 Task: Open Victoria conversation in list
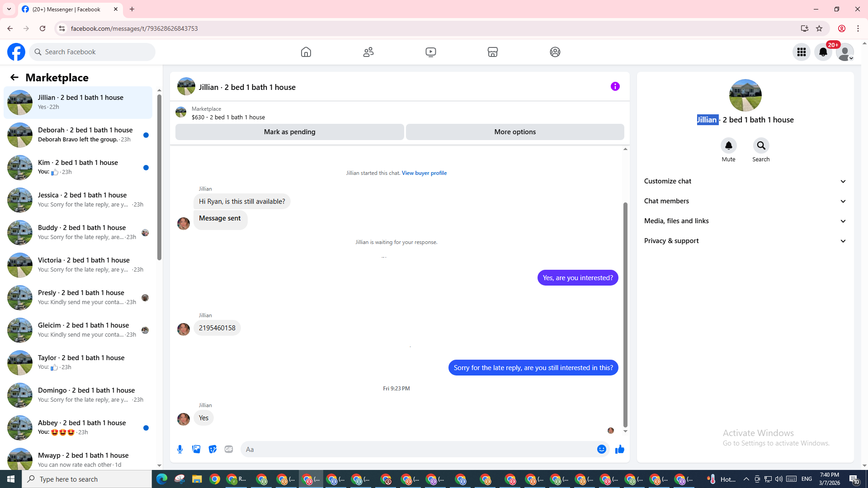(78, 265)
